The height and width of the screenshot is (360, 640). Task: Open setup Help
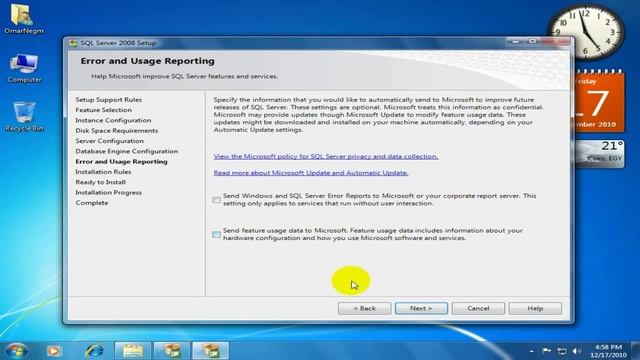coord(535,308)
